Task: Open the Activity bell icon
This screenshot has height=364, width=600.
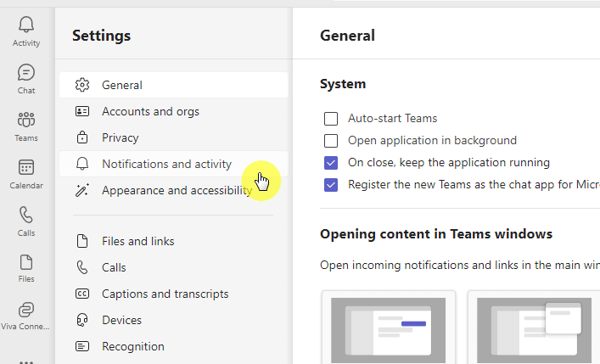Action: (x=26, y=25)
